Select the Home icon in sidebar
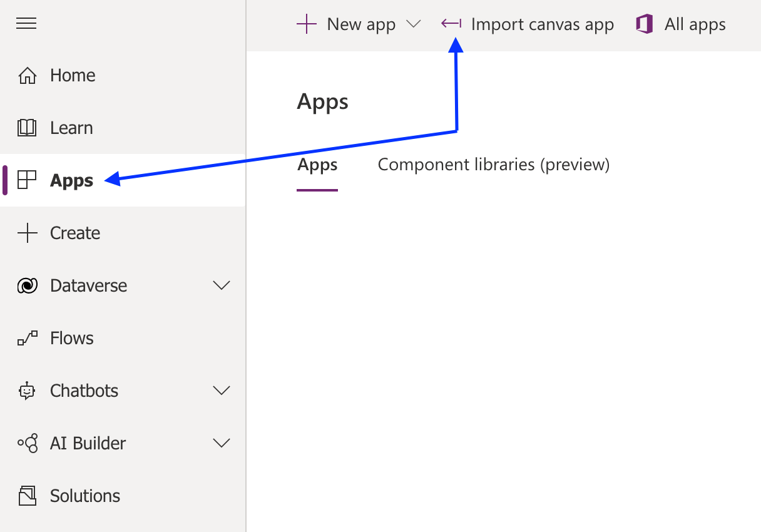This screenshot has width=761, height=532. tap(28, 74)
